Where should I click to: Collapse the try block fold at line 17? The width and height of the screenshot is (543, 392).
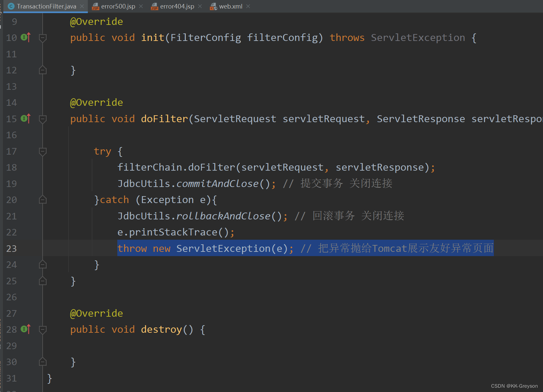click(43, 151)
